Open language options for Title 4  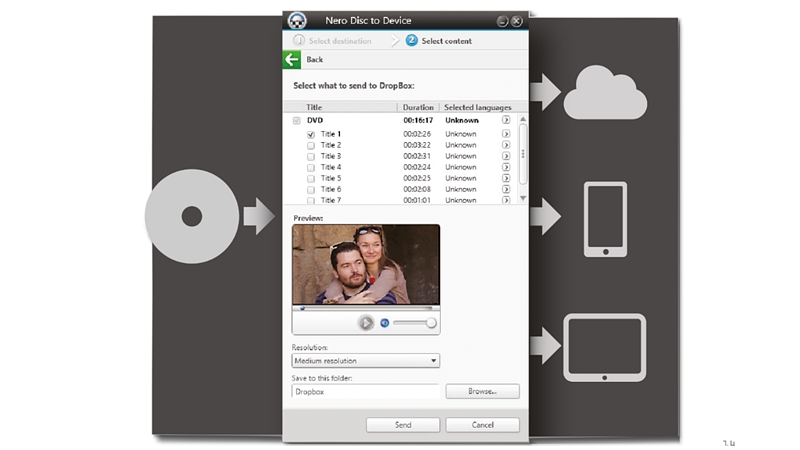pyautogui.click(x=506, y=167)
